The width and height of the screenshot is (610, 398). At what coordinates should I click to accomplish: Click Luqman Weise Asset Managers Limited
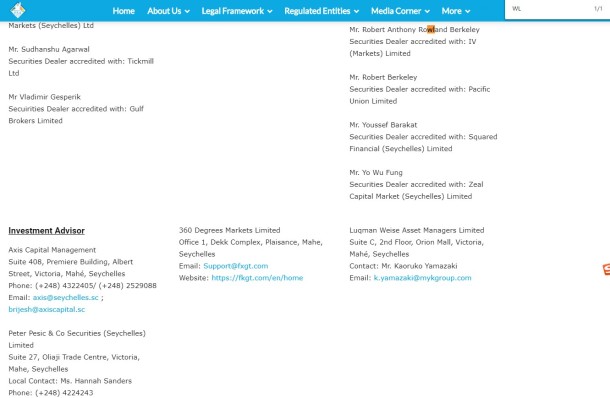click(x=417, y=230)
